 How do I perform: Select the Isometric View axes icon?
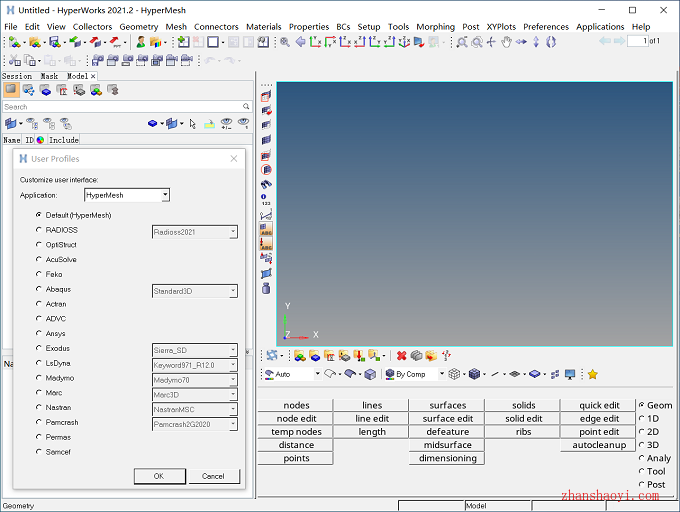[x=404, y=42]
